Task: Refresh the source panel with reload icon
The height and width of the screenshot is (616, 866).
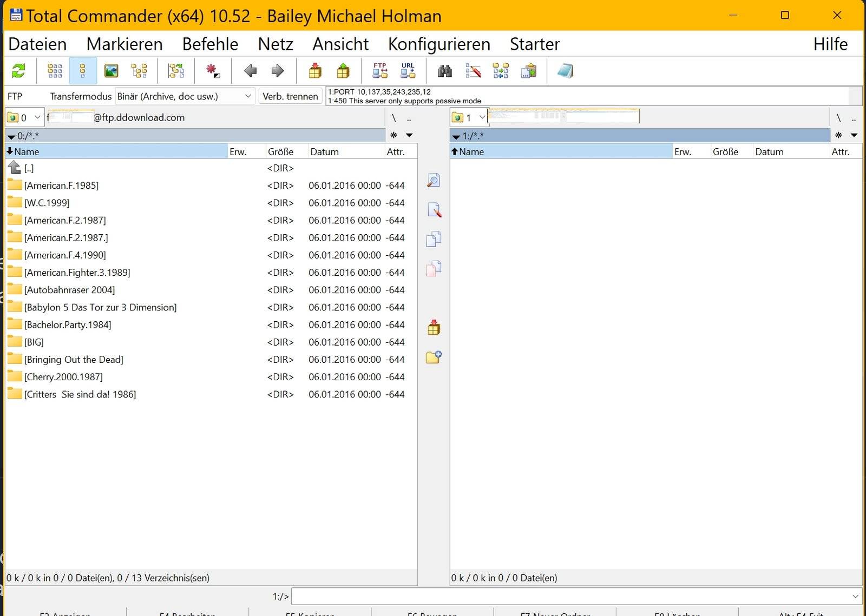Action: (x=18, y=71)
